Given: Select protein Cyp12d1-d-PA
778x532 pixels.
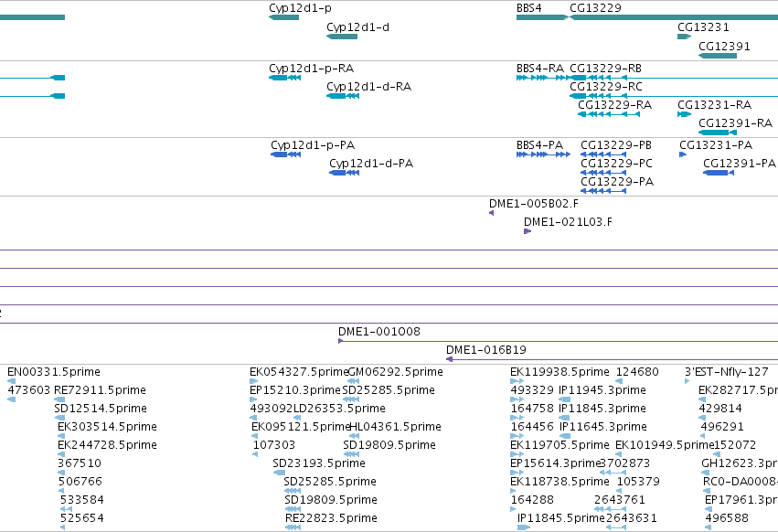Looking at the screenshot, I should [345, 173].
